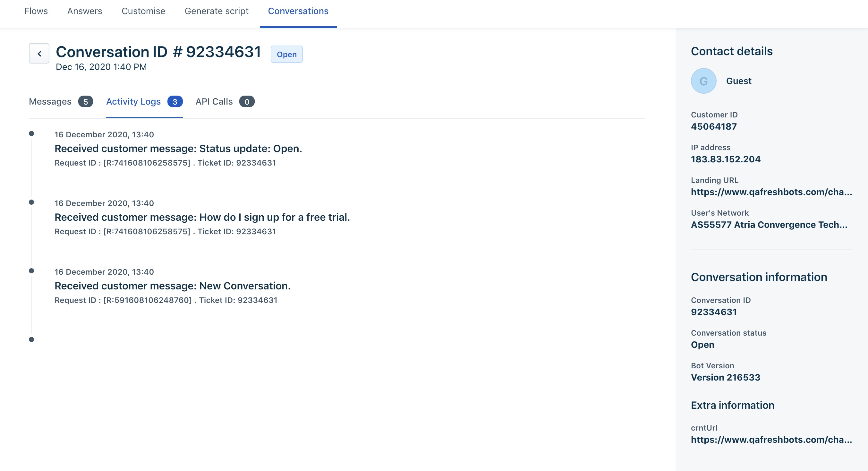Screen dimensions: 868x471
Task: Switch to the Answers tab
Action: pos(85,11)
